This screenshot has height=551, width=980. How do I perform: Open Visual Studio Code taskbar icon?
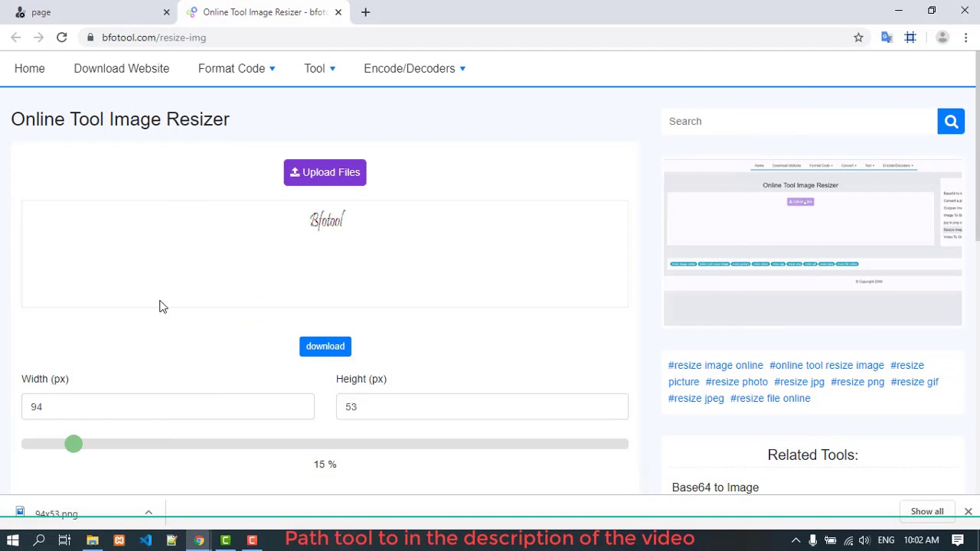pyautogui.click(x=145, y=540)
